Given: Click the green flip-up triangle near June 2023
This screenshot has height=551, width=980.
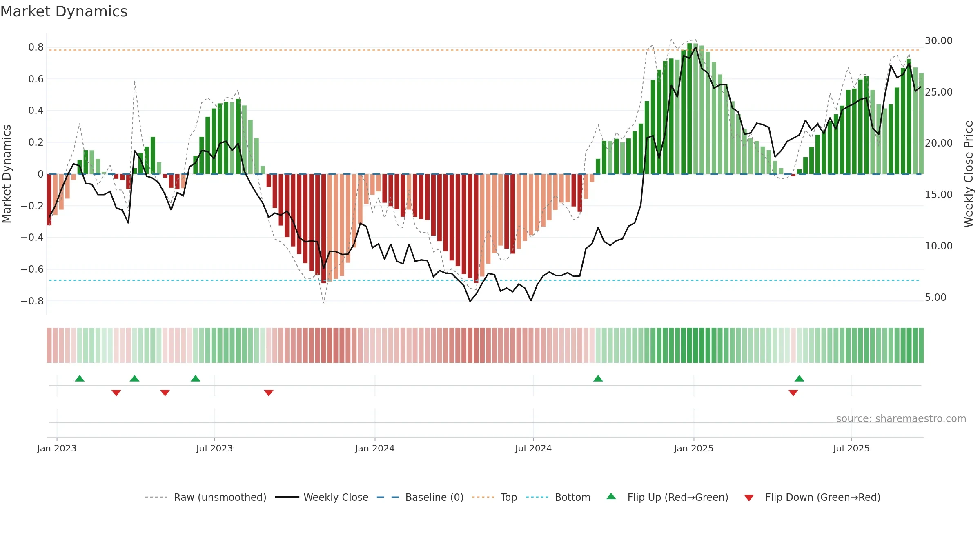Looking at the screenshot, I should point(196,378).
